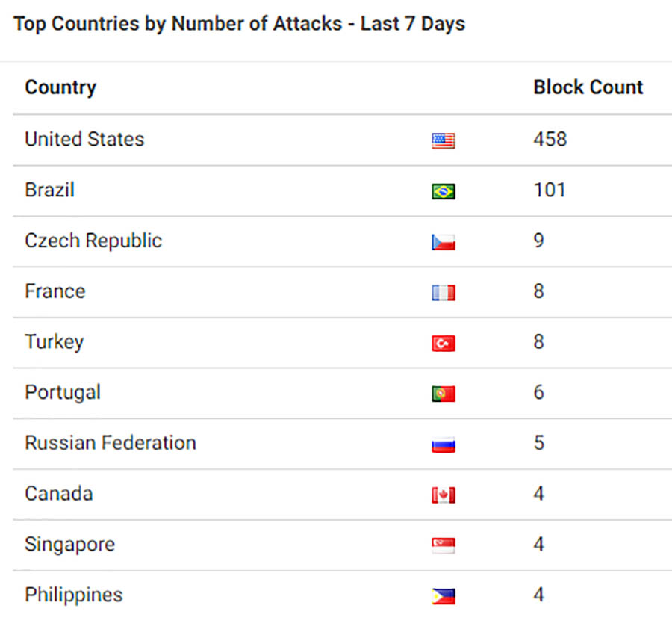Click the Brazil flag icon

pos(443,191)
